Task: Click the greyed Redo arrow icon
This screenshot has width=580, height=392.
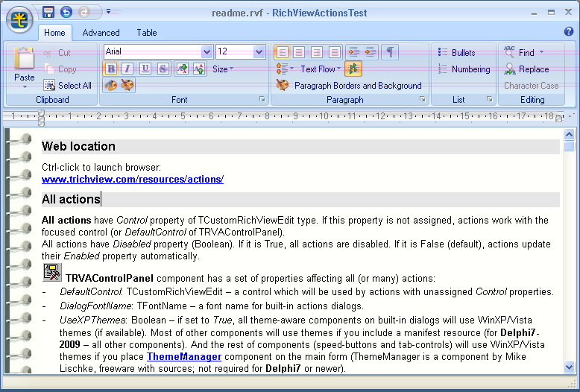Action: (84, 12)
